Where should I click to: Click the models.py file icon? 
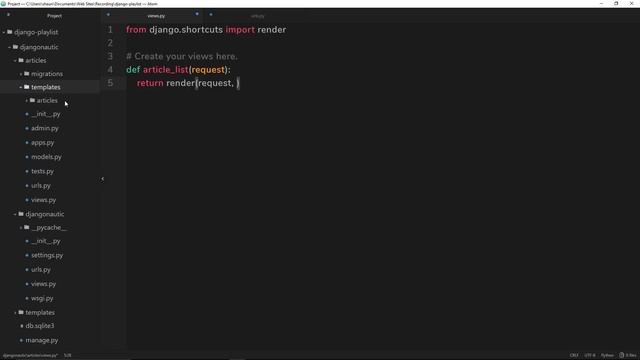pos(27,157)
